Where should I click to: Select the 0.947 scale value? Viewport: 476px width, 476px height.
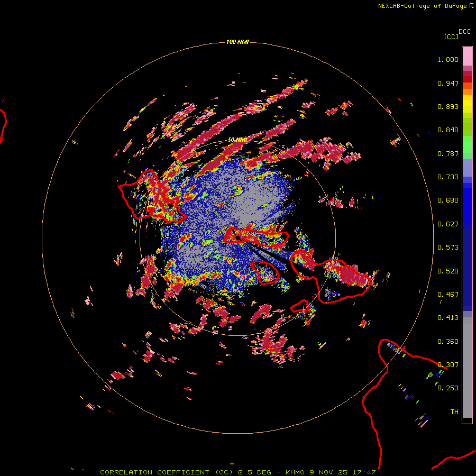point(448,83)
